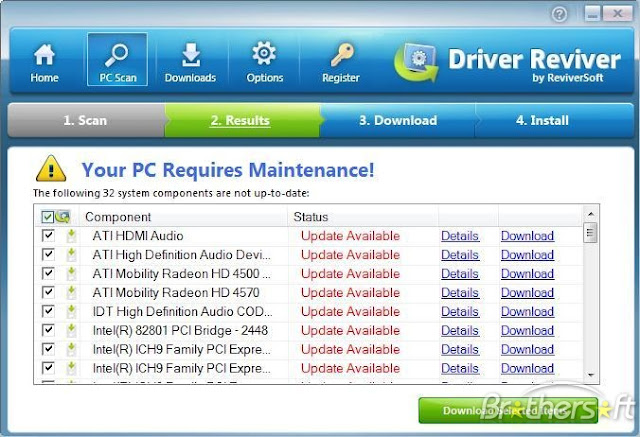Click Update Available status for ATI HDMI Audio
The image size is (640, 437).
coord(350,236)
